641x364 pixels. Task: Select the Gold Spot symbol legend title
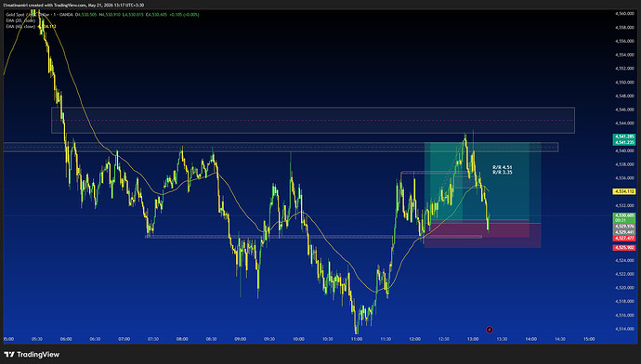point(39,15)
